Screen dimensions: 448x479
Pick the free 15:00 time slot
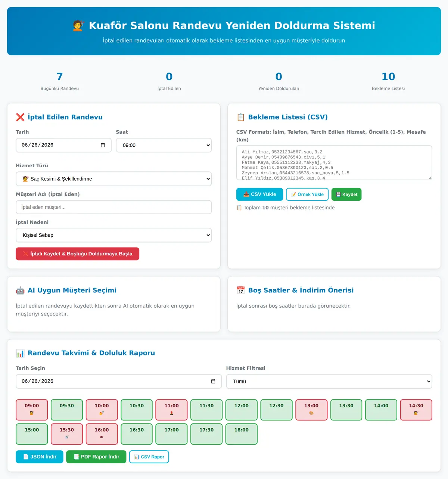pyautogui.click(x=32, y=434)
